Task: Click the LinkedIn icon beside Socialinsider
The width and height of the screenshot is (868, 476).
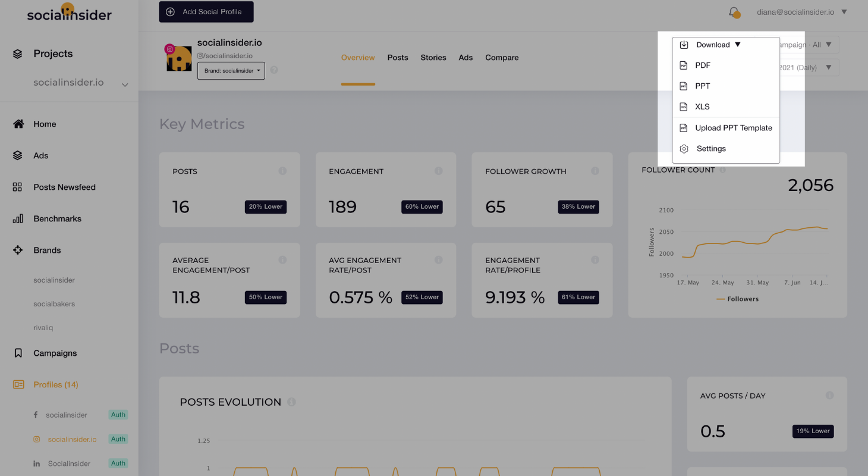Action: click(36, 464)
